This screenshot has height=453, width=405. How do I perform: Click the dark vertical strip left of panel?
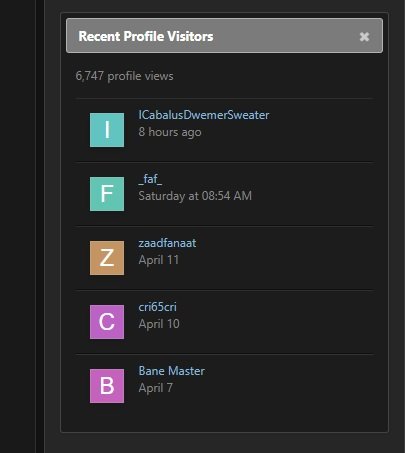pos(40,226)
